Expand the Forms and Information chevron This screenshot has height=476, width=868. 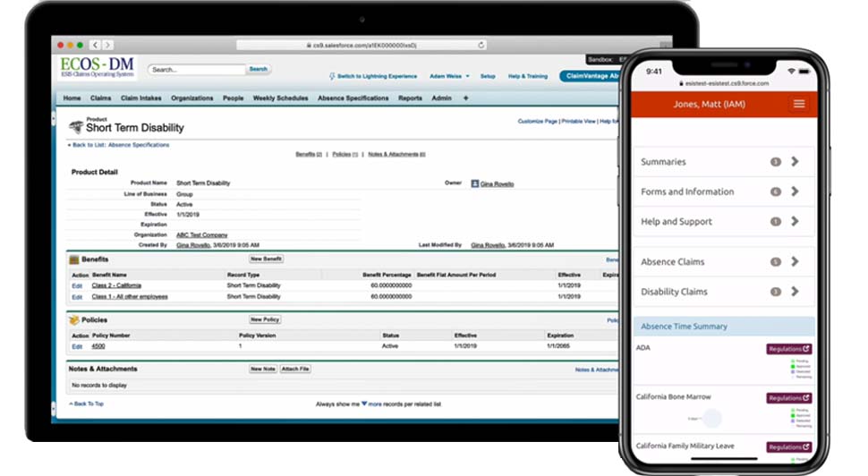(x=795, y=191)
